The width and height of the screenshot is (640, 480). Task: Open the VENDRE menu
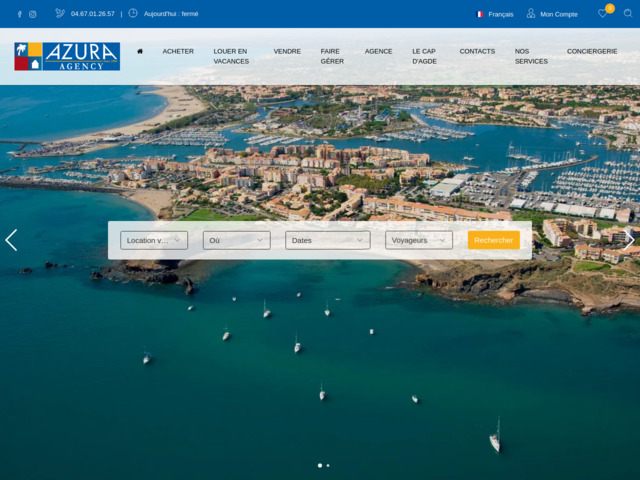287,51
